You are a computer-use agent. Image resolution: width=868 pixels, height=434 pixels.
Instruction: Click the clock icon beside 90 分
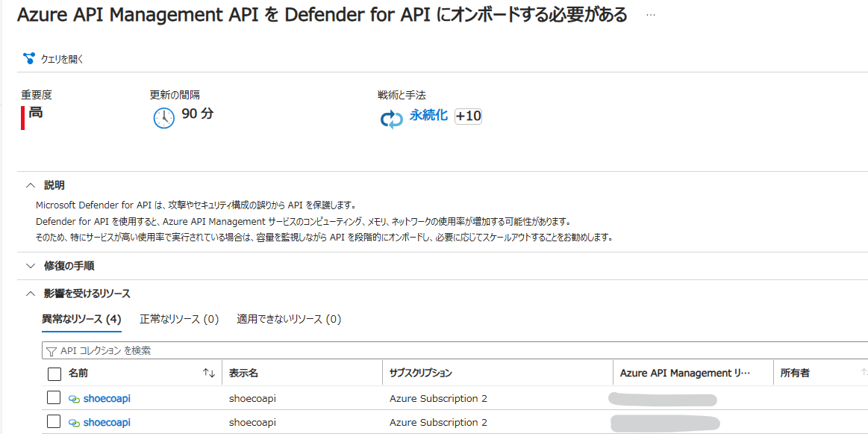pyautogui.click(x=164, y=117)
